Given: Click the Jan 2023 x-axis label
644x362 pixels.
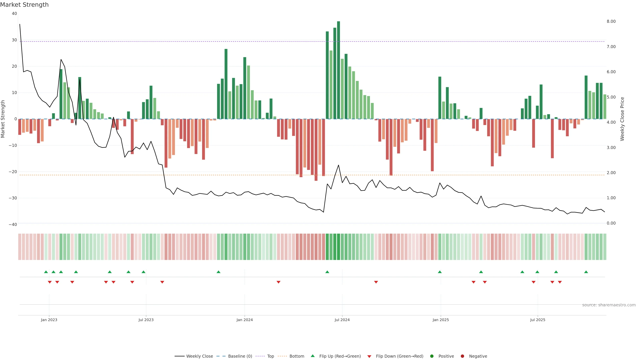Looking at the screenshot, I should point(49,320).
